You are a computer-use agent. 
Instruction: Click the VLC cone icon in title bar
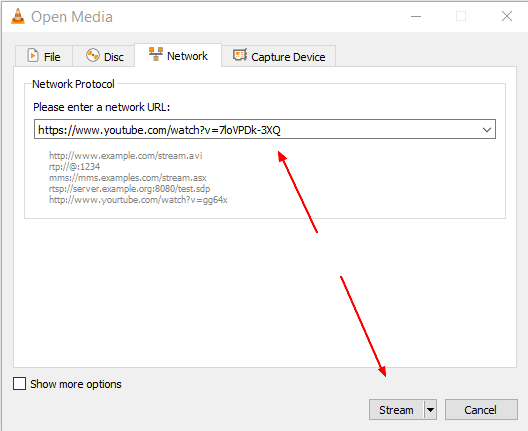(18, 16)
